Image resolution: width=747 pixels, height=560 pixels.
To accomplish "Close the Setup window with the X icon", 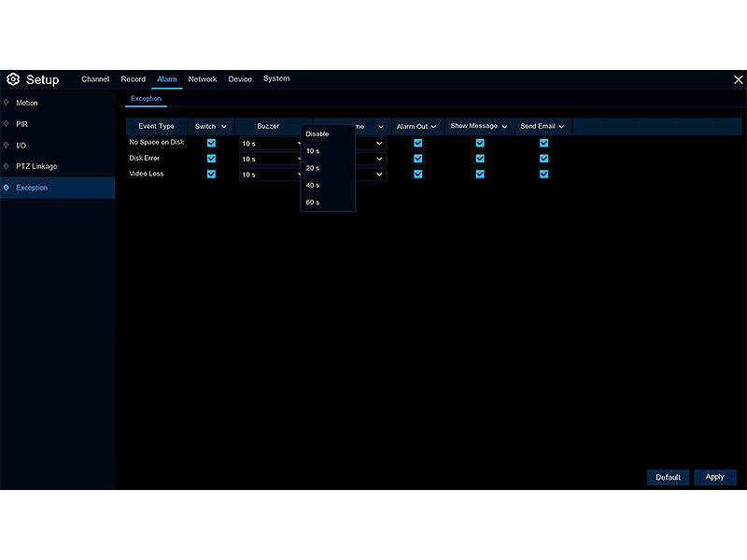I will click(x=738, y=80).
